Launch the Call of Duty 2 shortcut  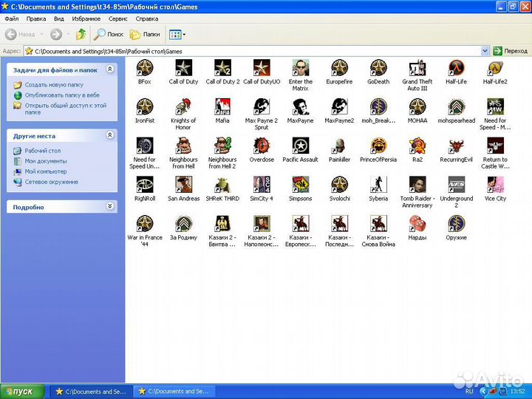coord(222,72)
